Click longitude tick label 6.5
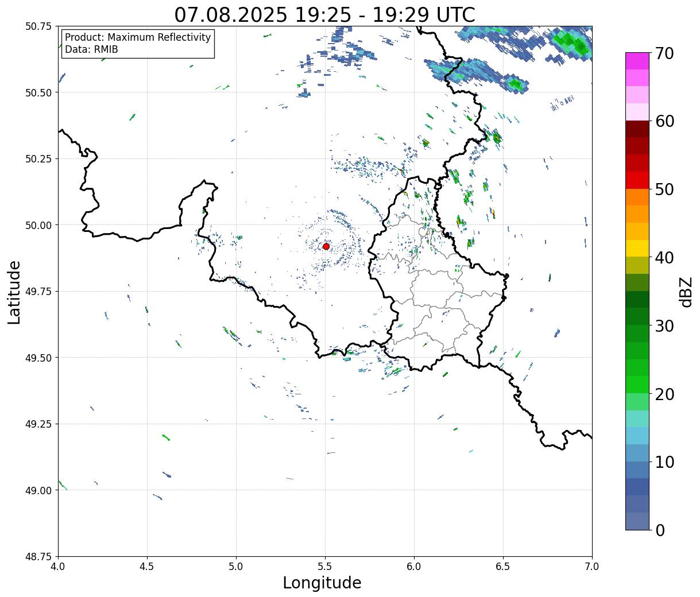The image size is (700, 597). point(503,566)
